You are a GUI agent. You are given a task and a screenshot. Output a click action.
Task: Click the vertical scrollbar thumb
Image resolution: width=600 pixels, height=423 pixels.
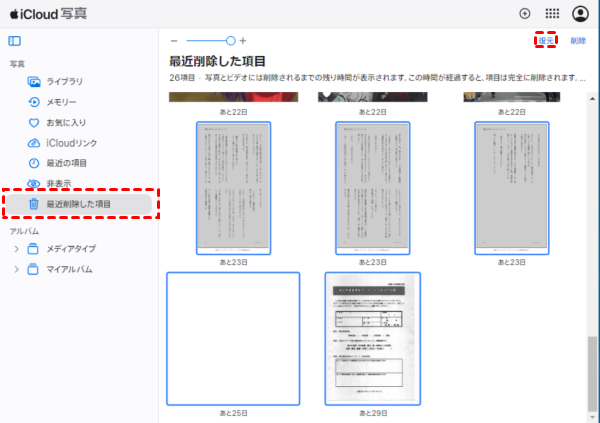coord(592,374)
